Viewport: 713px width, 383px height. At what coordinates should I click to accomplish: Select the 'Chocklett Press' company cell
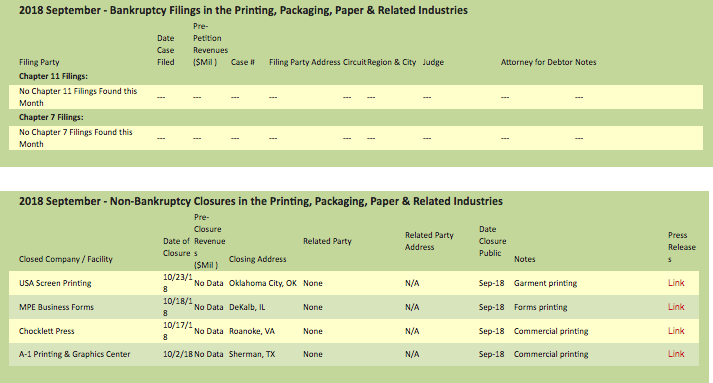tap(46, 332)
